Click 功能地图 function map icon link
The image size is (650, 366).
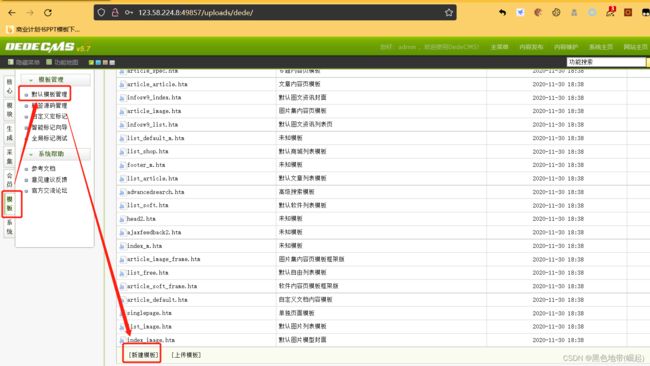(62, 62)
